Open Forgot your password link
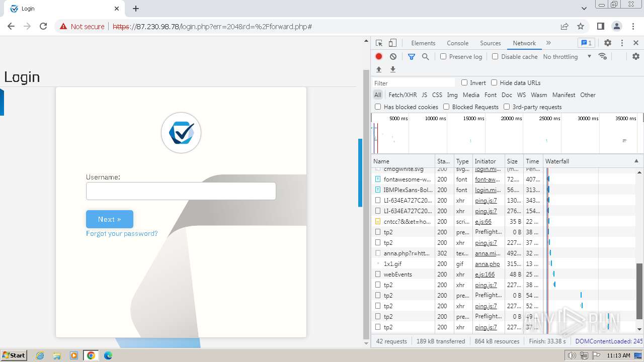The height and width of the screenshot is (362, 644). [122, 233]
